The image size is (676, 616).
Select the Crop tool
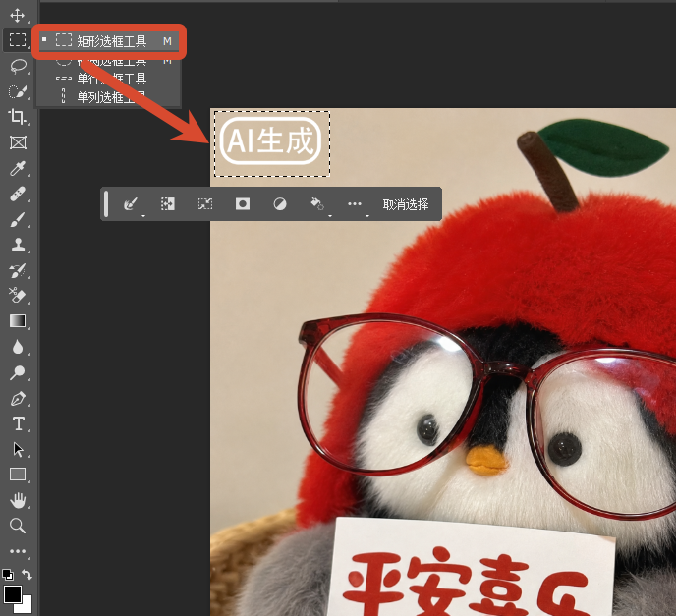pos(18,117)
